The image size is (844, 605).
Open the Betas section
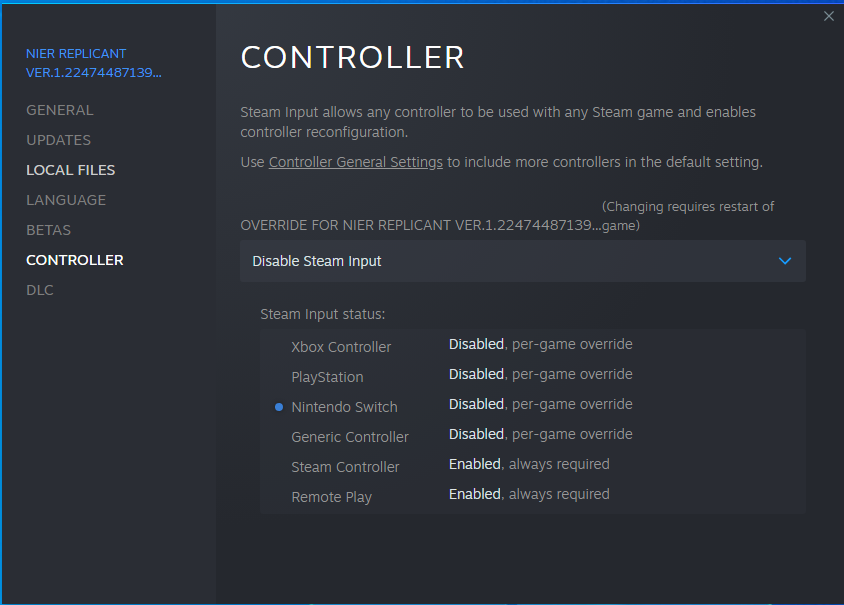[48, 230]
